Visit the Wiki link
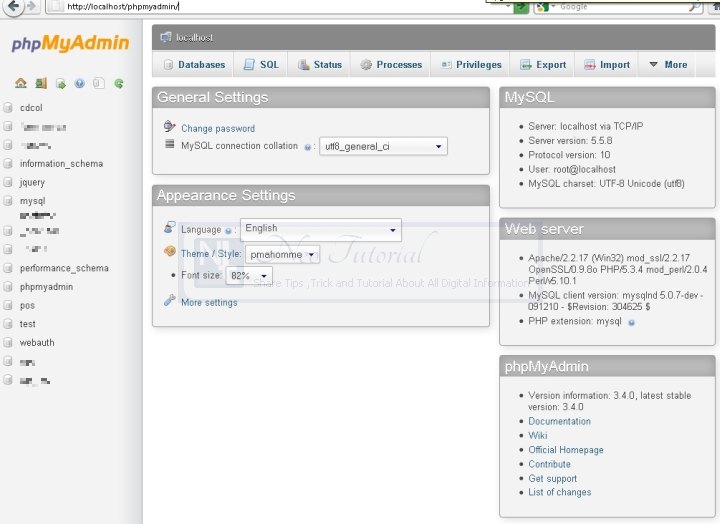The height and width of the screenshot is (524, 720). (537, 435)
